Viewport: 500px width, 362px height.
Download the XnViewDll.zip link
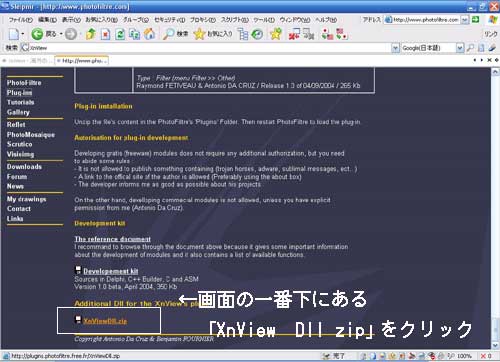105,321
